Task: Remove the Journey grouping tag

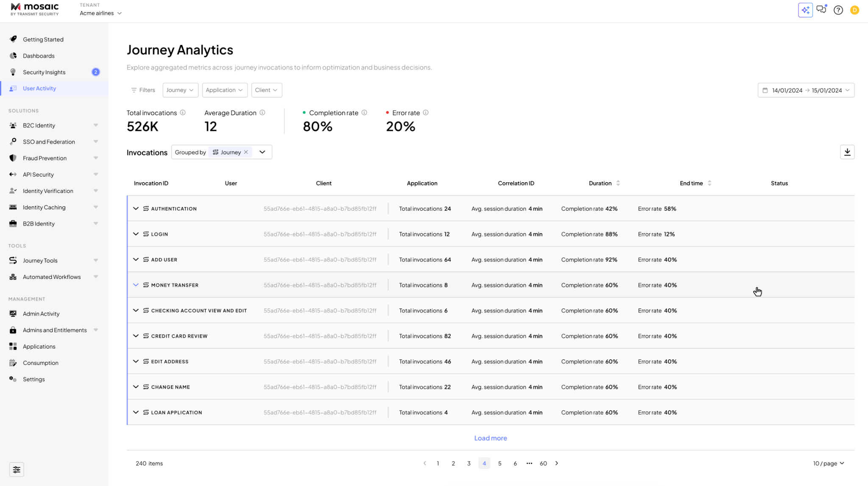Action: click(x=246, y=152)
